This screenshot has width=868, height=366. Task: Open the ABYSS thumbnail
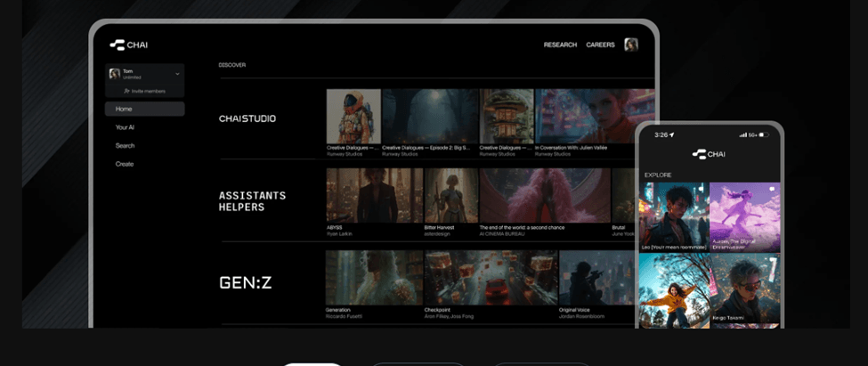pos(375,196)
